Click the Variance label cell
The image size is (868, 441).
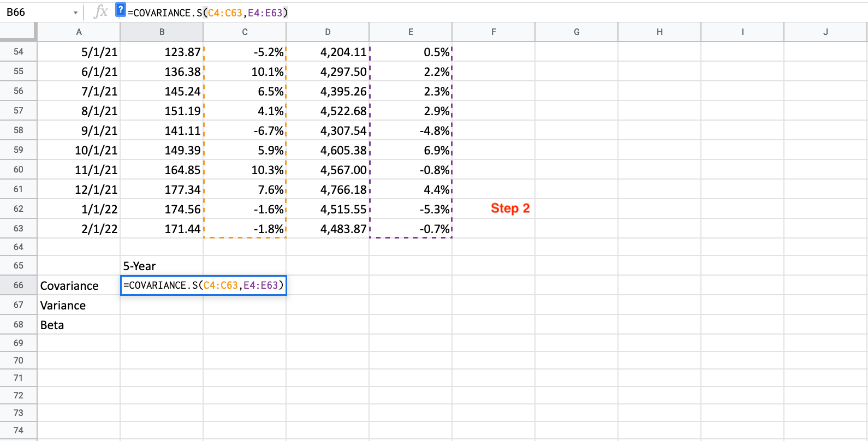[x=79, y=305]
